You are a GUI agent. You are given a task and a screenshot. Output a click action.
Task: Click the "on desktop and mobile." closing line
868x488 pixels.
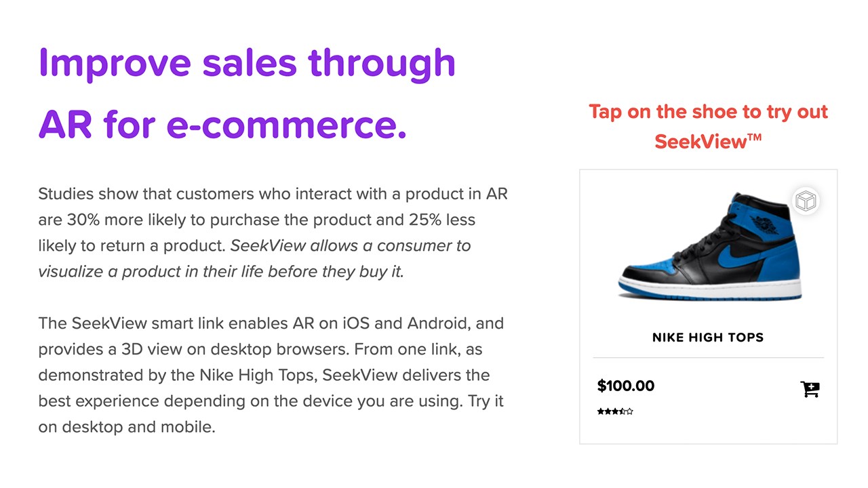click(126, 427)
